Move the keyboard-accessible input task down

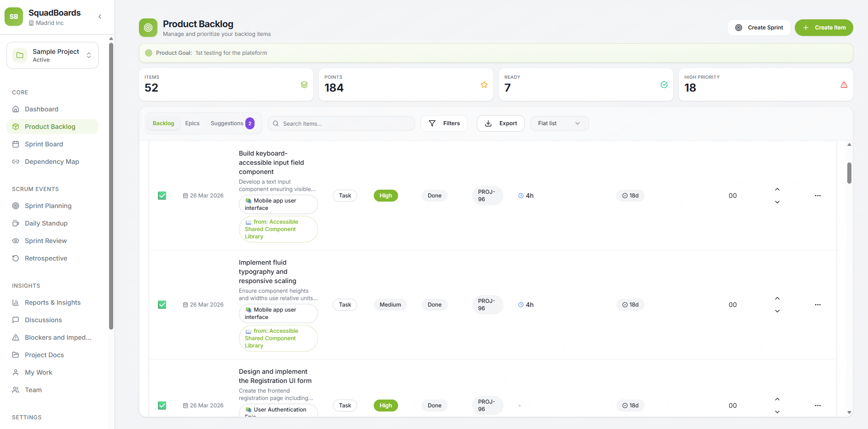coord(777,202)
